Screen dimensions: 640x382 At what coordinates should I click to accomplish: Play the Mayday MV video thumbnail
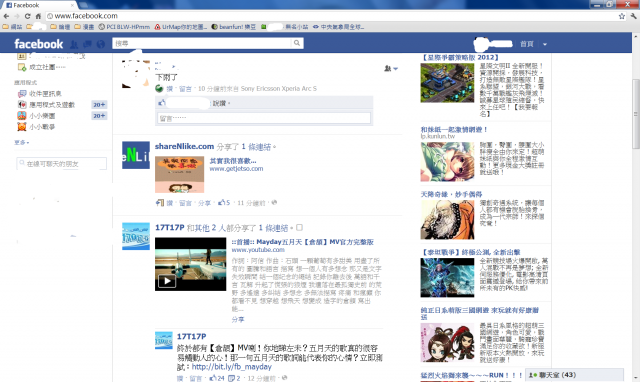pyautogui.click(x=190, y=264)
